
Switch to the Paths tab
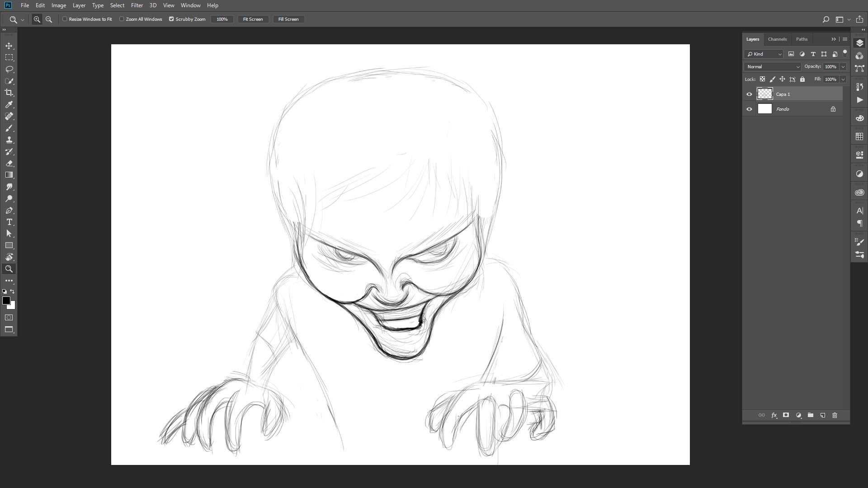tap(802, 39)
